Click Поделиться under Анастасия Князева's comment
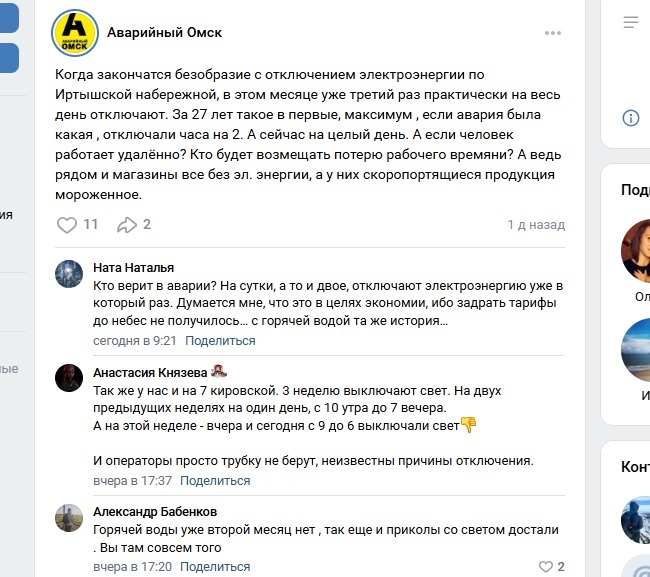650x577 pixels. click(x=216, y=481)
